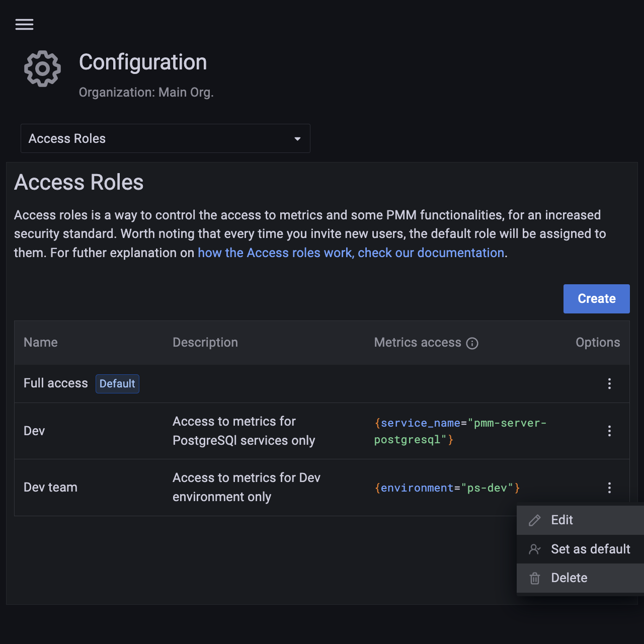
Task: Choose Edit from the context menu
Action: [581, 520]
